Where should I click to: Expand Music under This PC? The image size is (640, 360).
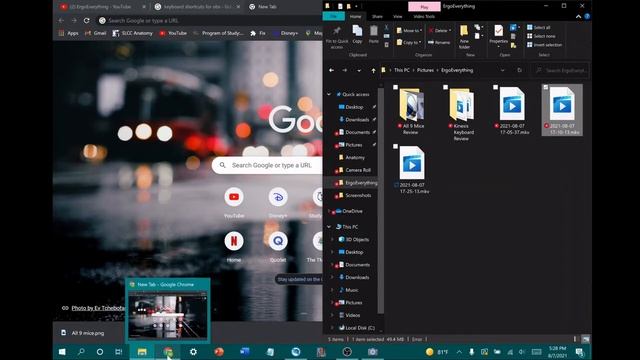(x=333, y=290)
